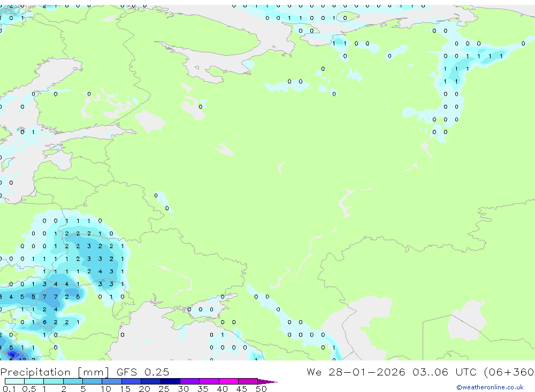Click the "(06+360" forecast offset text
Image resolution: width=535 pixels, height=392 pixels.
click(509, 372)
